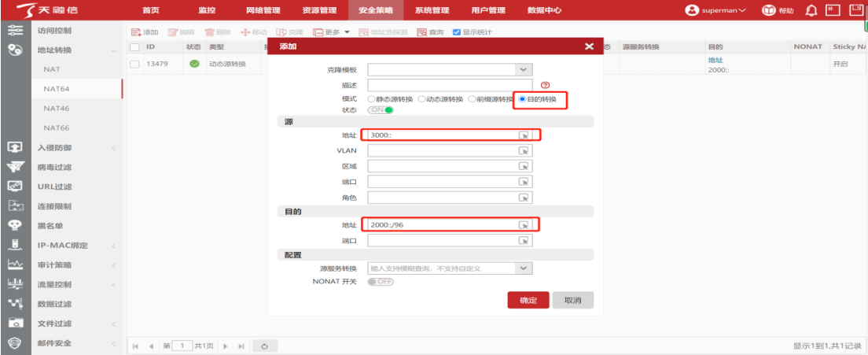Screen dimensions: 868x355
Task: Open the superman account dropdown arrow
Action: 741,10
